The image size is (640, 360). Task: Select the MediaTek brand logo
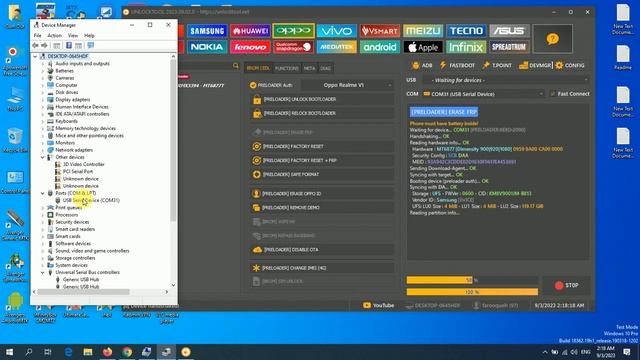click(x=336, y=47)
